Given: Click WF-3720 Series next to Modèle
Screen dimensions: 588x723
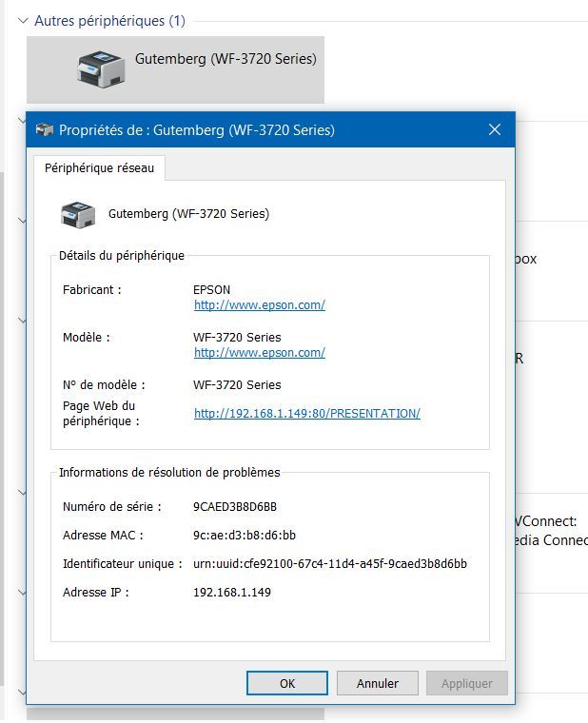Looking at the screenshot, I should coord(237,338).
